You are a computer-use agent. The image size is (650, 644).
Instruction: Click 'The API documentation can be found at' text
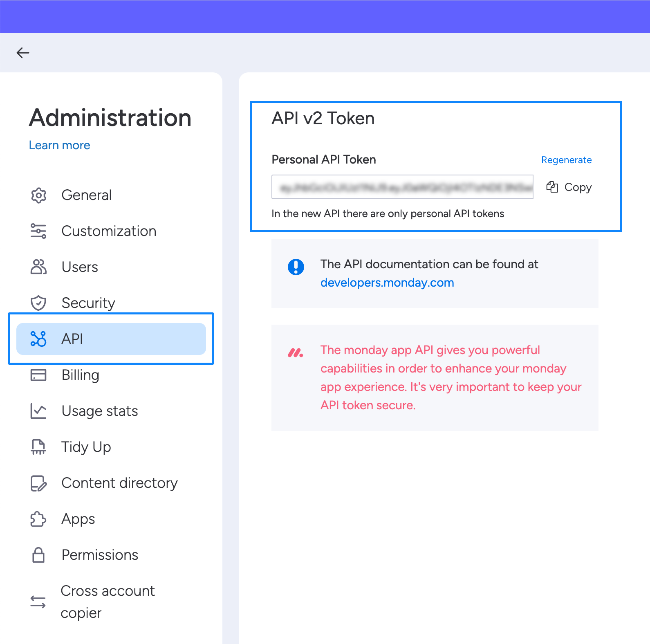(429, 264)
